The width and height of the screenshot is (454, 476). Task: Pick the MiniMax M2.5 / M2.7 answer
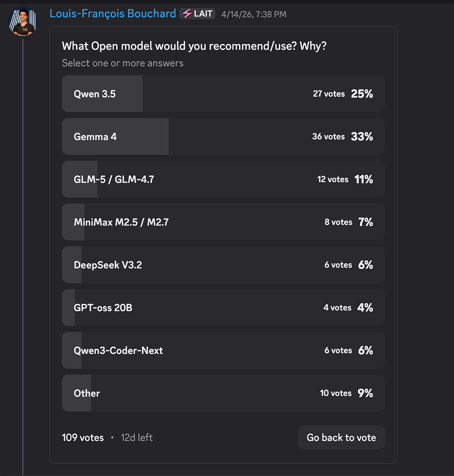[223, 222]
